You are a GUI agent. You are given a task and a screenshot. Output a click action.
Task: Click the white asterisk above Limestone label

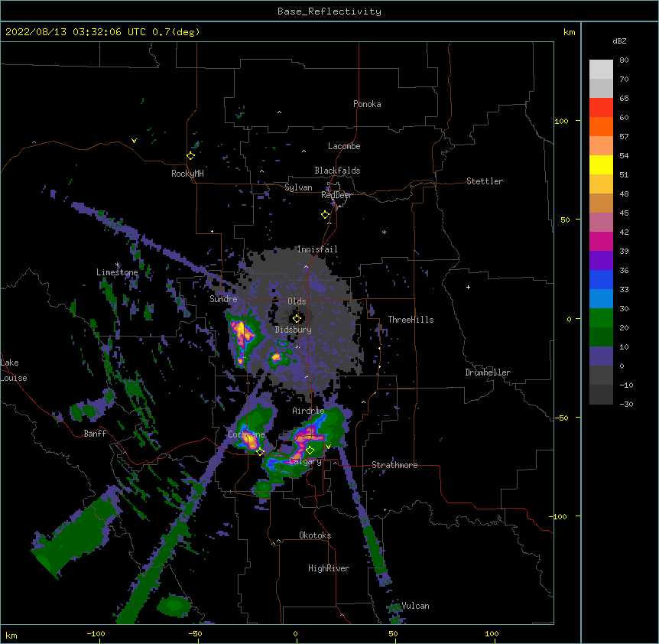pyautogui.click(x=118, y=265)
